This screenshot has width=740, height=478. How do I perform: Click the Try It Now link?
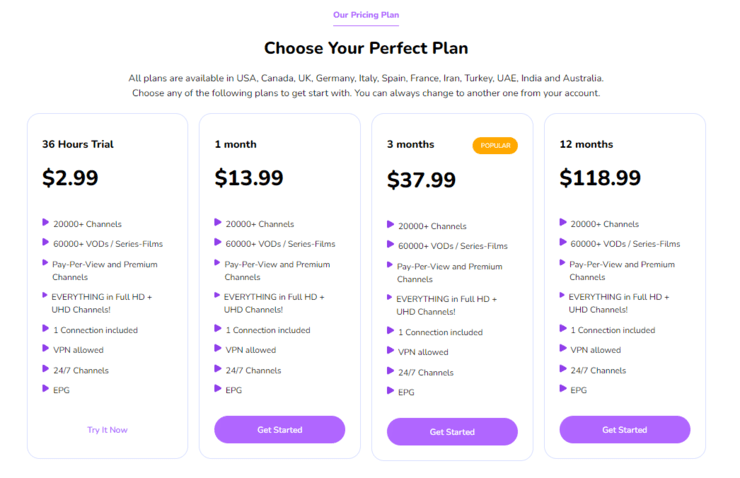107,430
